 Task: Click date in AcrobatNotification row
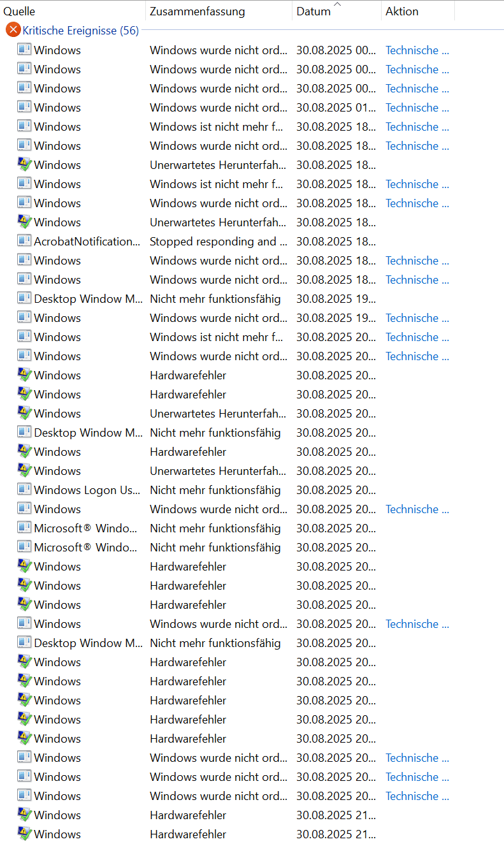336,241
